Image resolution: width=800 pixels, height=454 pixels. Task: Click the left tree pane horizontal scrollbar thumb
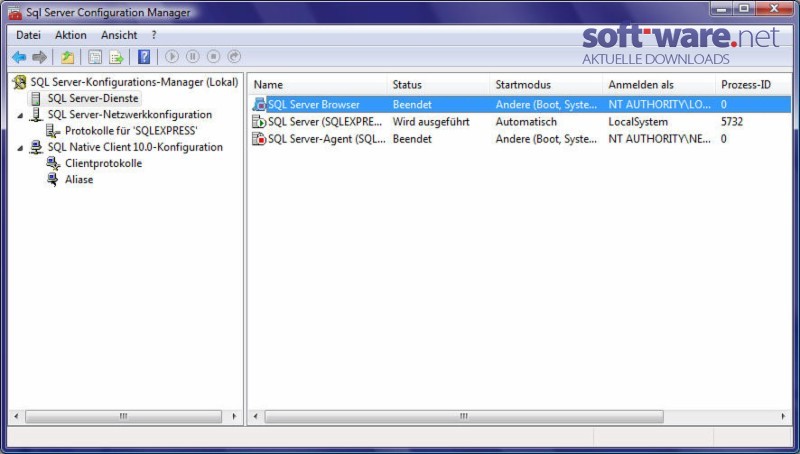pos(123,416)
